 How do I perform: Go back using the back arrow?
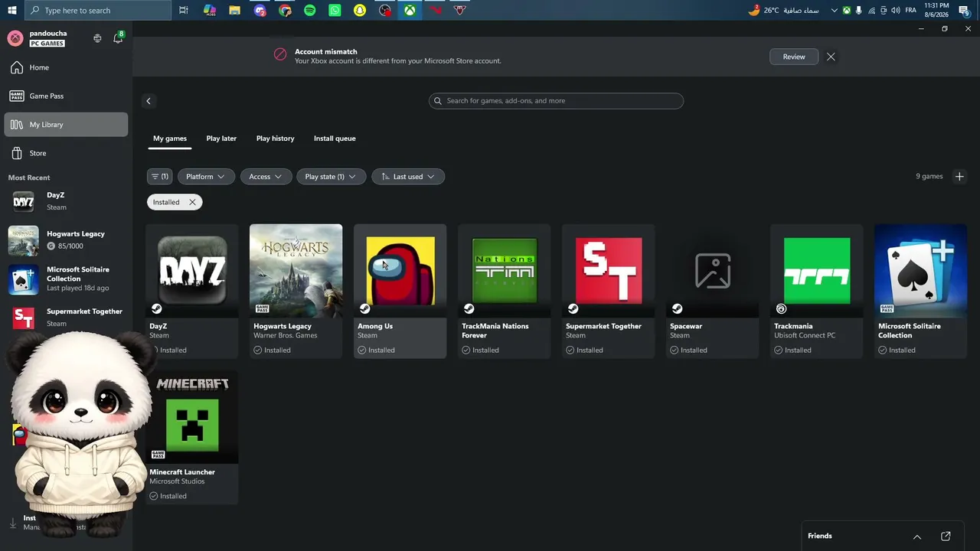pyautogui.click(x=149, y=101)
